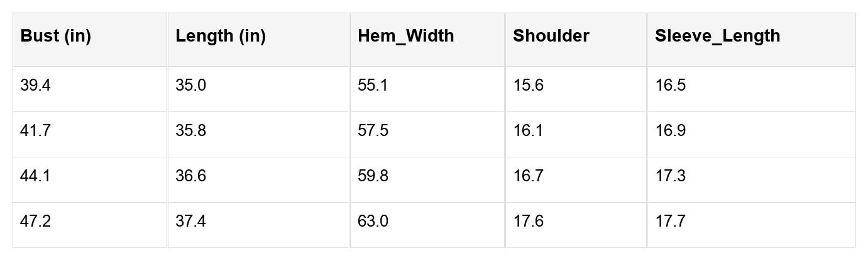Click the length cell showing 36.6
Viewport: 868px width, 260px height.
tap(190, 176)
